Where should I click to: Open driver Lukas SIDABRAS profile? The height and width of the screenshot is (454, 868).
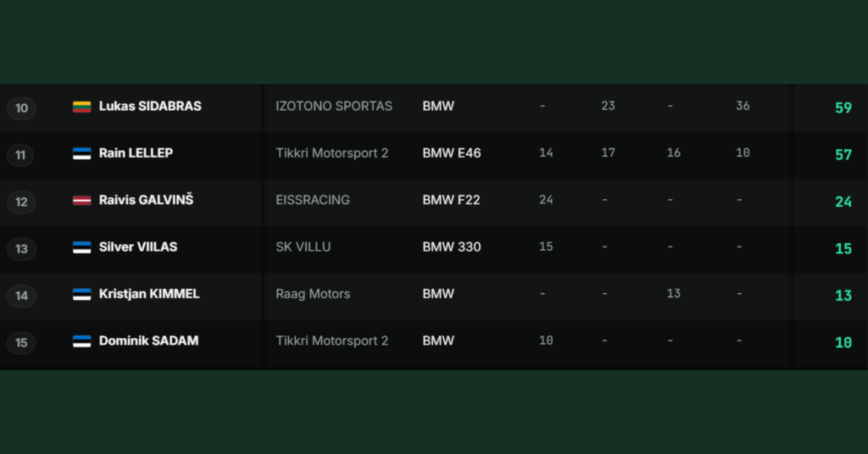pyautogui.click(x=150, y=106)
